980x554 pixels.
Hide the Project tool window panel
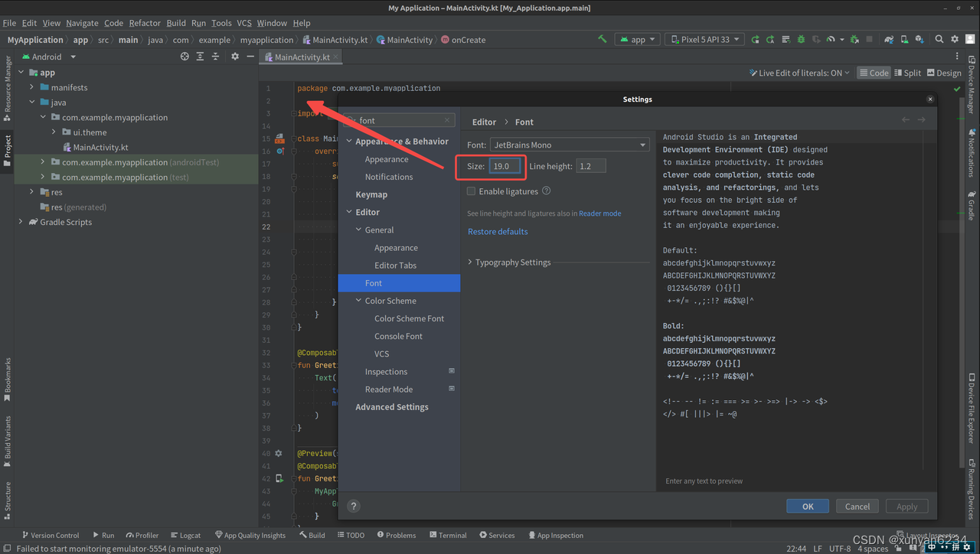pyautogui.click(x=250, y=57)
